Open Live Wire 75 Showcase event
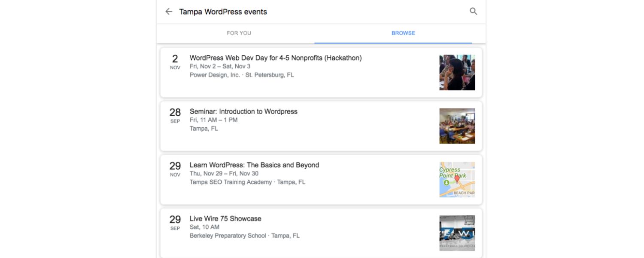Viewport: 644px width, 258px height. (225, 218)
